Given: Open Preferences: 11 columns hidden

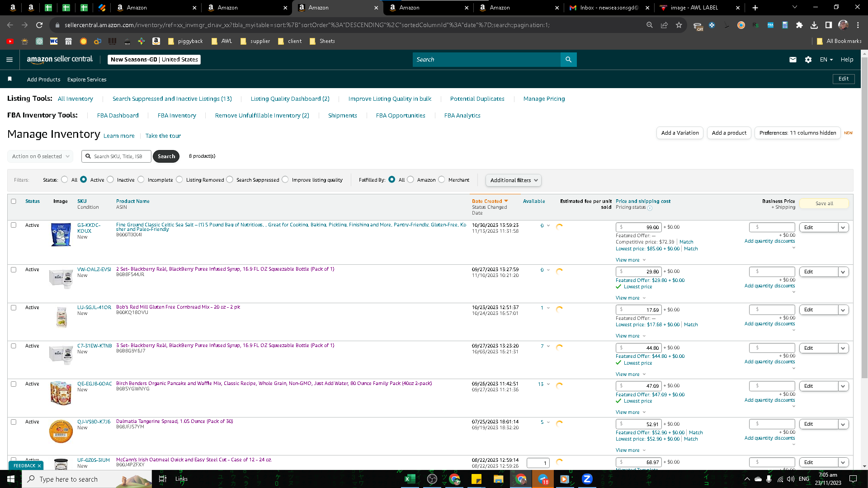Looking at the screenshot, I should point(797,133).
